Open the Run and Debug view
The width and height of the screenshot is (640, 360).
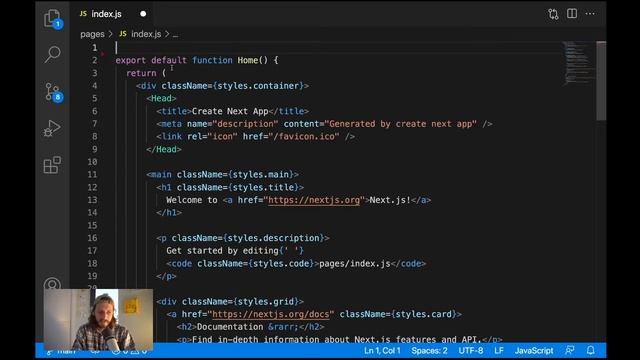click(x=52, y=128)
